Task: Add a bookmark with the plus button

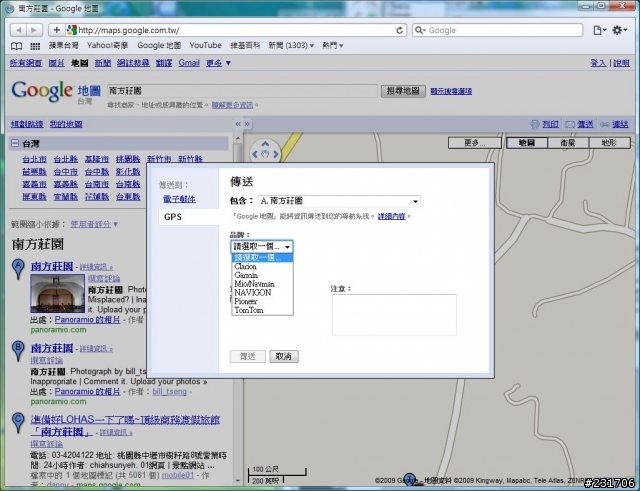Action: point(56,30)
